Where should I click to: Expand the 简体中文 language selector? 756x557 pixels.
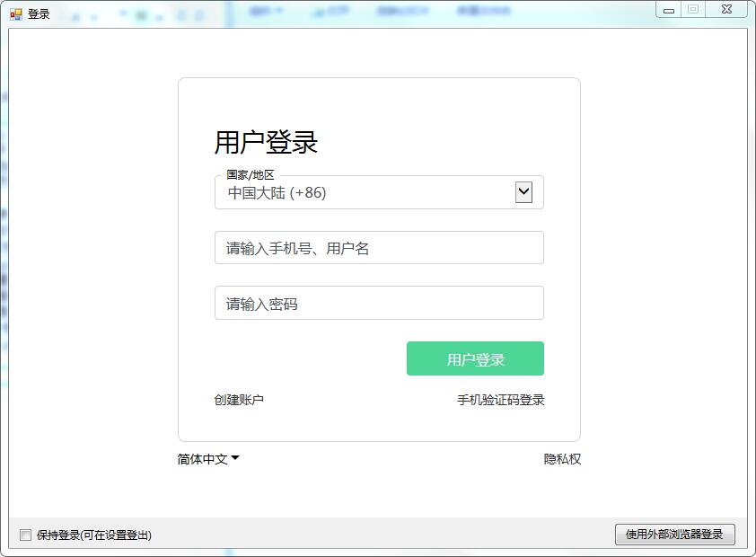pyautogui.click(x=208, y=459)
